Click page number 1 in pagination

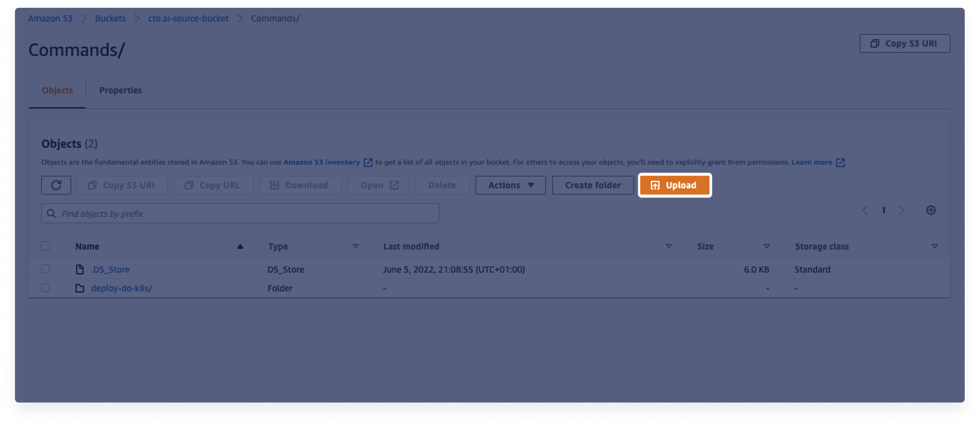pos(883,210)
